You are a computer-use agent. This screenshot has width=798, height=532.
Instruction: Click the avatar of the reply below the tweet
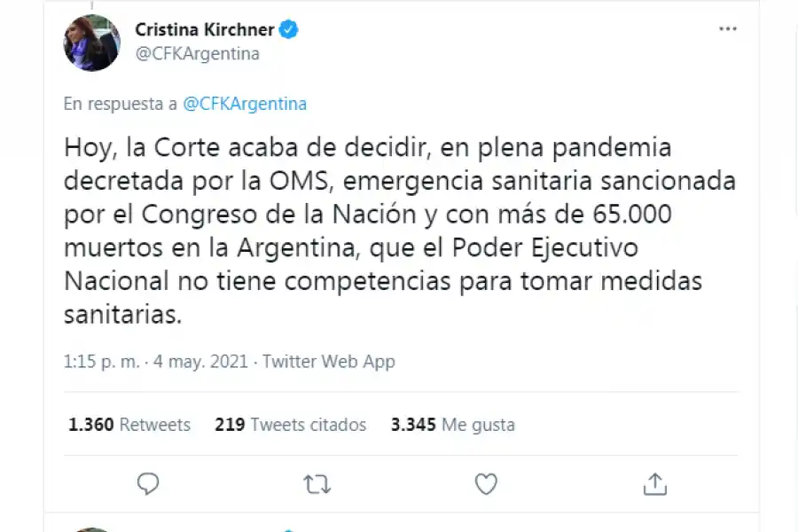click(x=91, y=529)
